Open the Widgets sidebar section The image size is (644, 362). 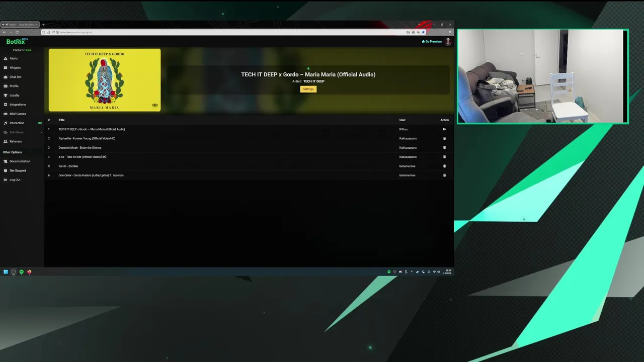15,67
